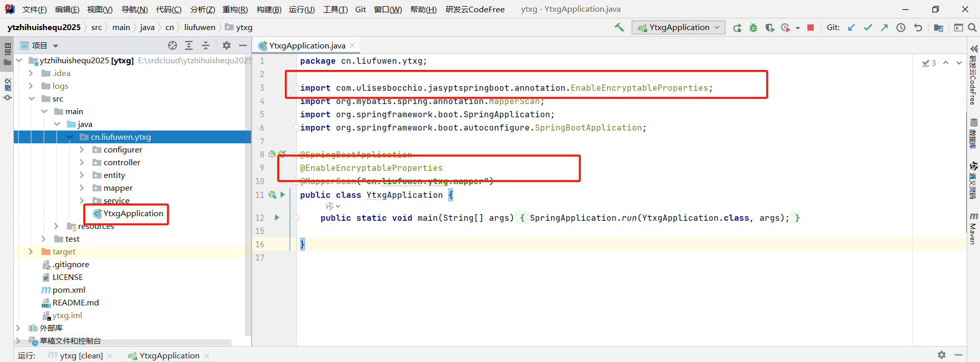Open the Git menu

point(360,9)
